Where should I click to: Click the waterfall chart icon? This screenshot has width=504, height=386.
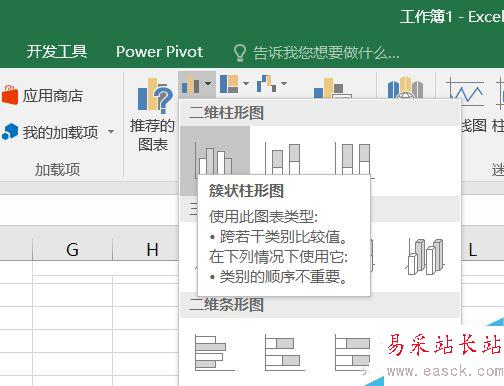click(266, 84)
